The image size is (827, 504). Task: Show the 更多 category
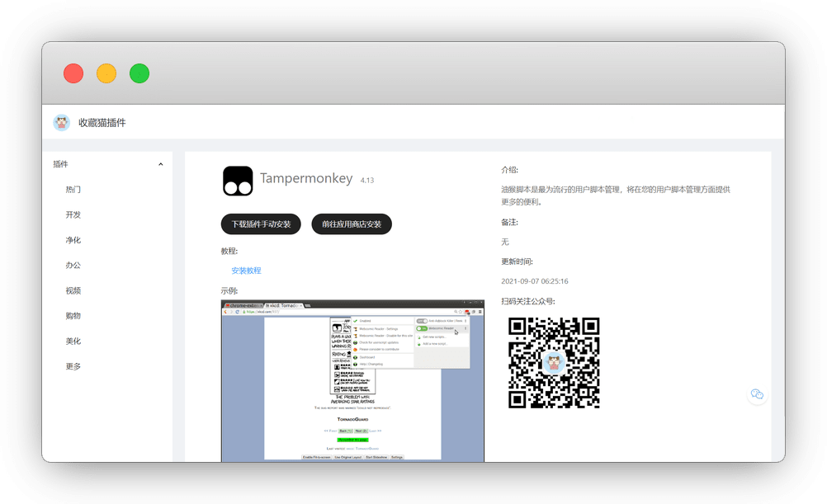73,366
